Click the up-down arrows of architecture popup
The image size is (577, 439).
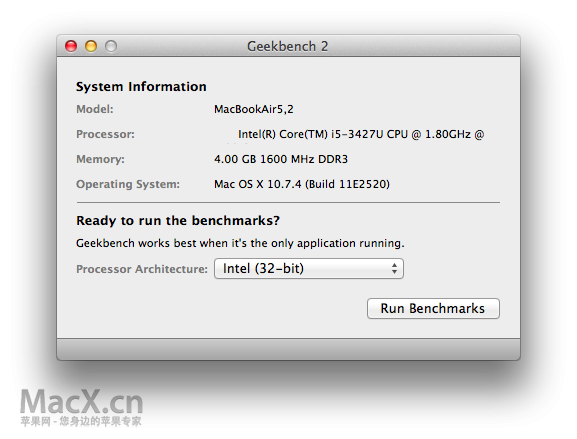click(394, 269)
